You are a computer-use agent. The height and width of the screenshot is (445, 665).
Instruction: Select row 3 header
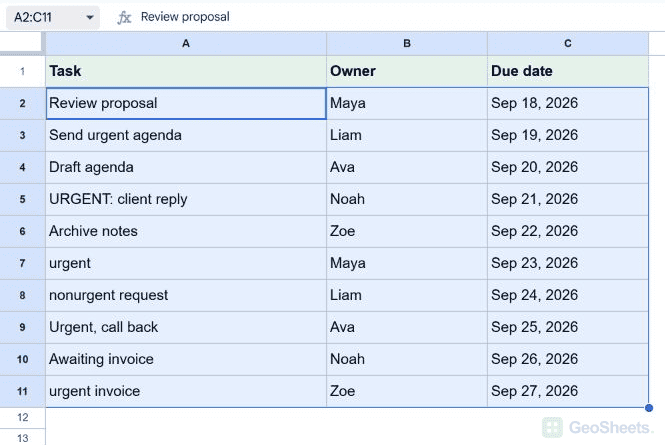click(x=22, y=135)
